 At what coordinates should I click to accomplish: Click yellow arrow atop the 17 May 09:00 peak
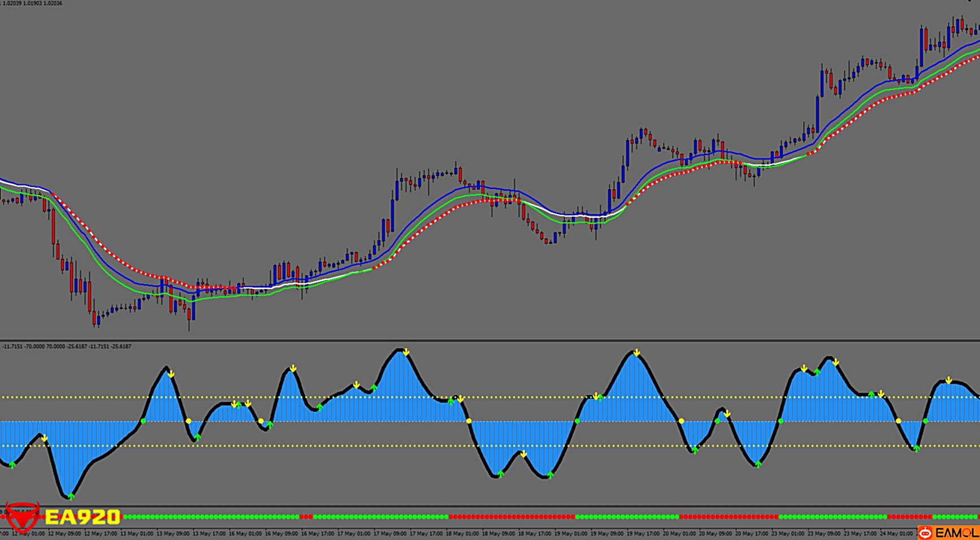pos(406,353)
